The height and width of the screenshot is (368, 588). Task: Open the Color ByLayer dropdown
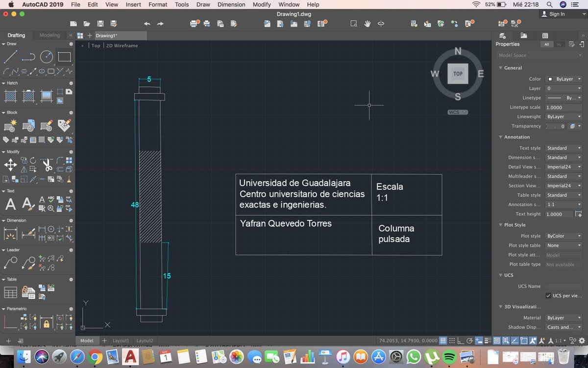(x=563, y=79)
